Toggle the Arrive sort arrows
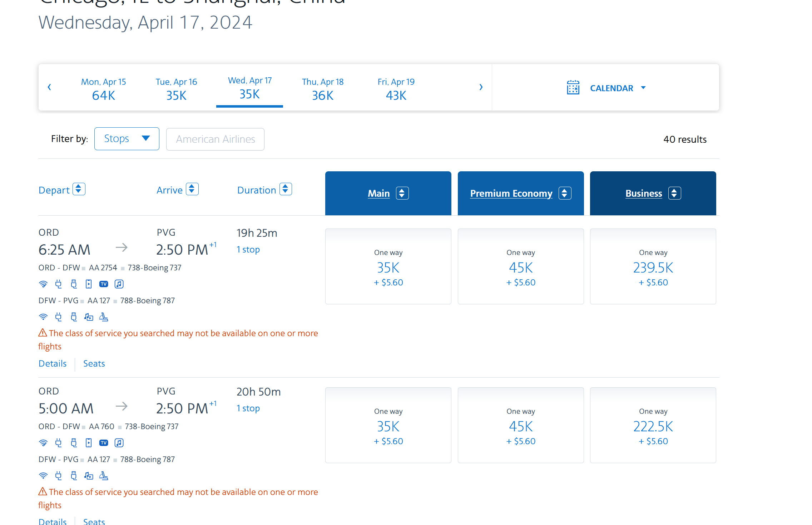 192,189
